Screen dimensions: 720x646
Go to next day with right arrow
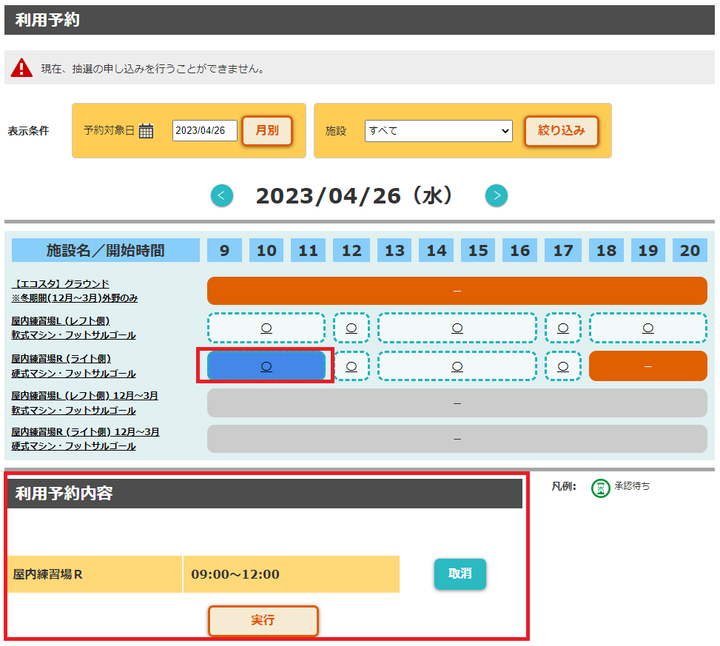(x=496, y=196)
